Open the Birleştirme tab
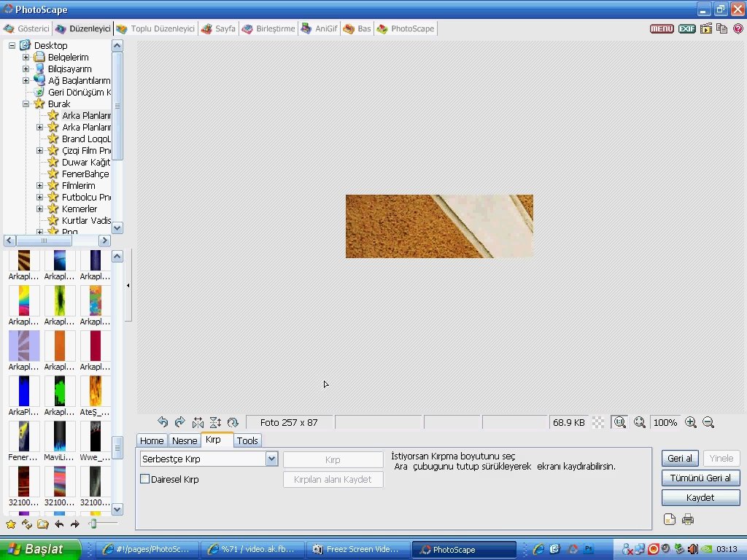747x560 pixels. 268,28
